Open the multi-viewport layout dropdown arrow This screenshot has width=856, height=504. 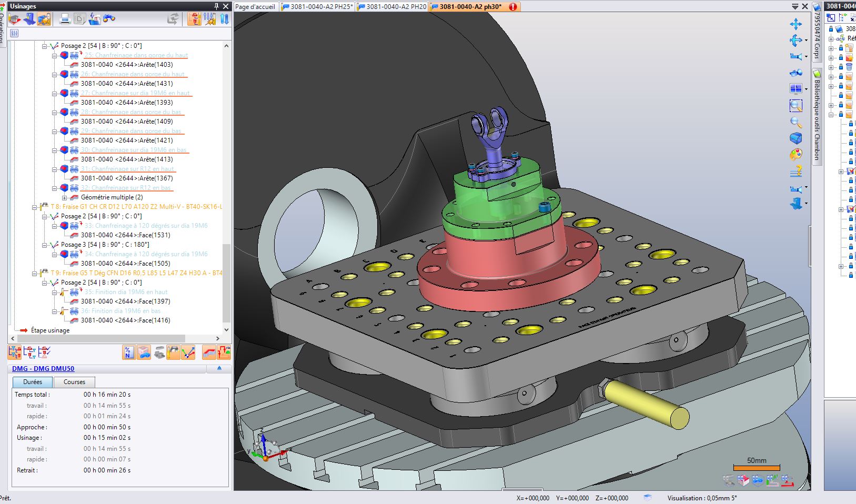click(x=806, y=89)
